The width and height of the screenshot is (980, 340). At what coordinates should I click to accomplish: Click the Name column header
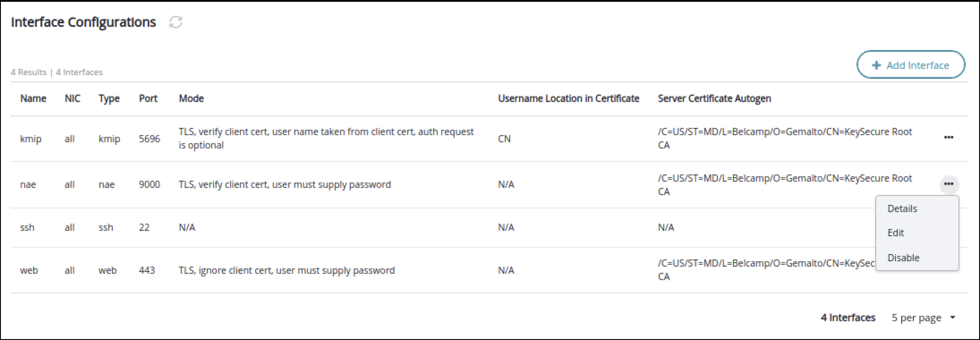point(33,98)
